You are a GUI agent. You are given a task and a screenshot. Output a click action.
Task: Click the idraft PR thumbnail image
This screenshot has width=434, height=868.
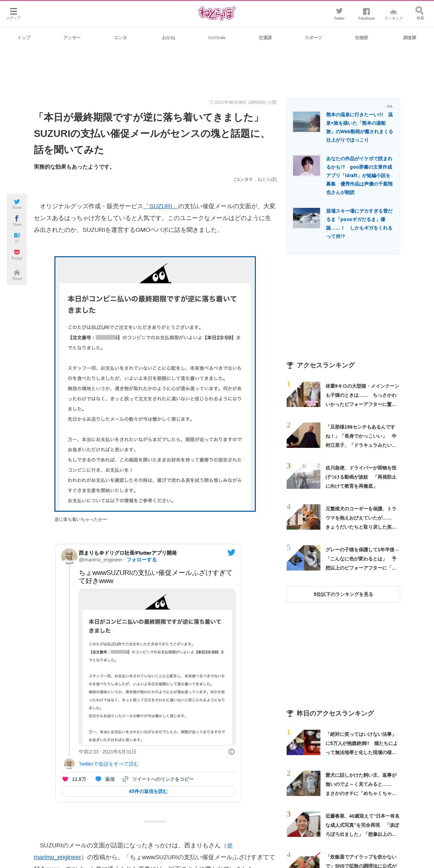[x=306, y=166]
